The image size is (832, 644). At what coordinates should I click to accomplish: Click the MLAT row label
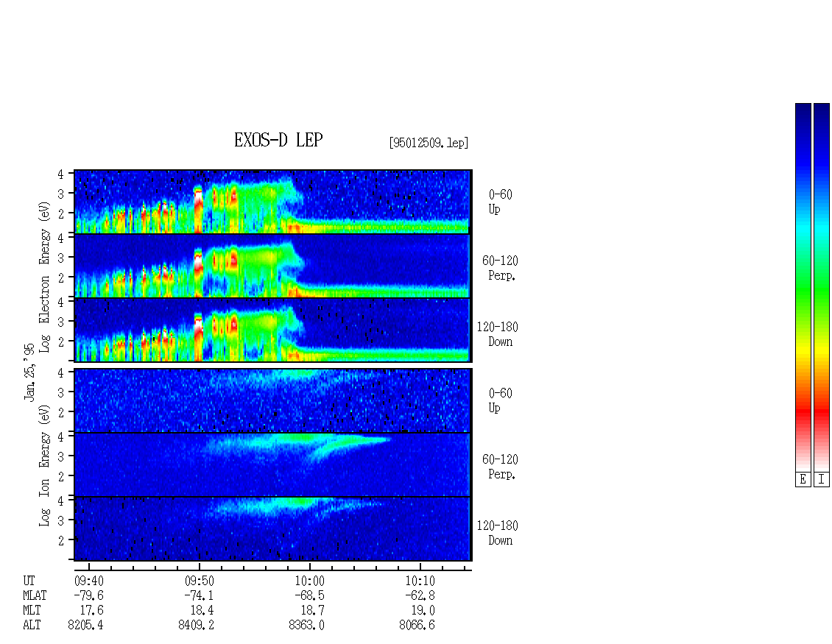[35, 595]
